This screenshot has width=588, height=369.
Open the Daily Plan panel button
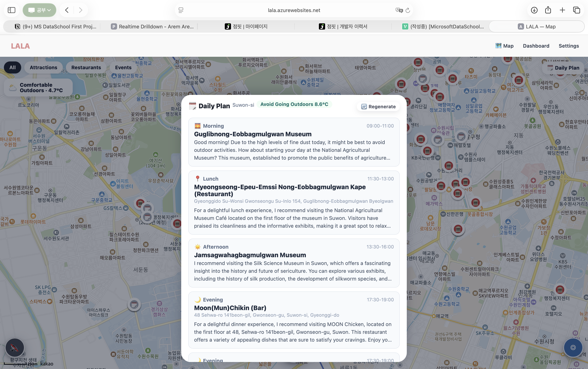563,68
